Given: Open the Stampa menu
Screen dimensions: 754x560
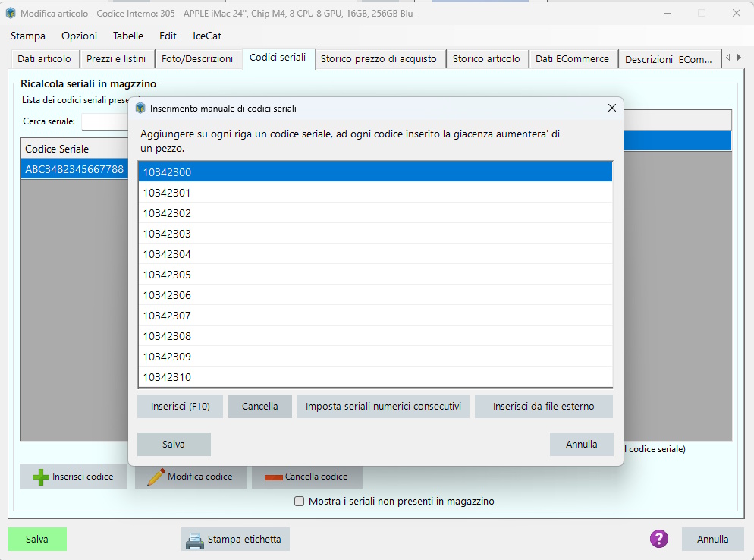Looking at the screenshot, I should (x=28, y=36).
